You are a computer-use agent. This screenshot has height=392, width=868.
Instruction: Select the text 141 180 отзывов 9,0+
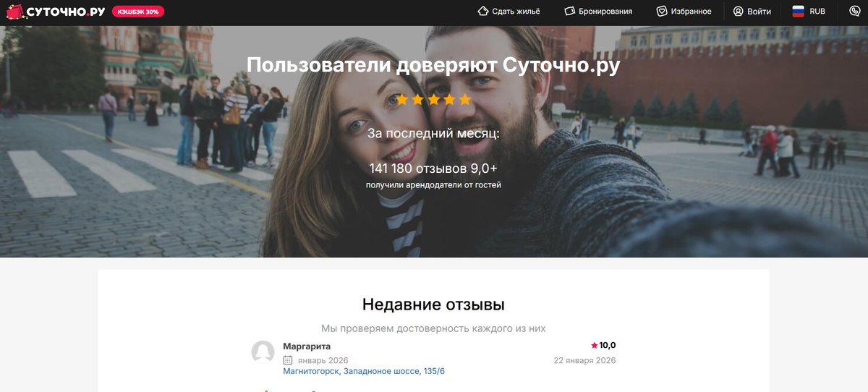pyautogui.click(x=433, y=169)
